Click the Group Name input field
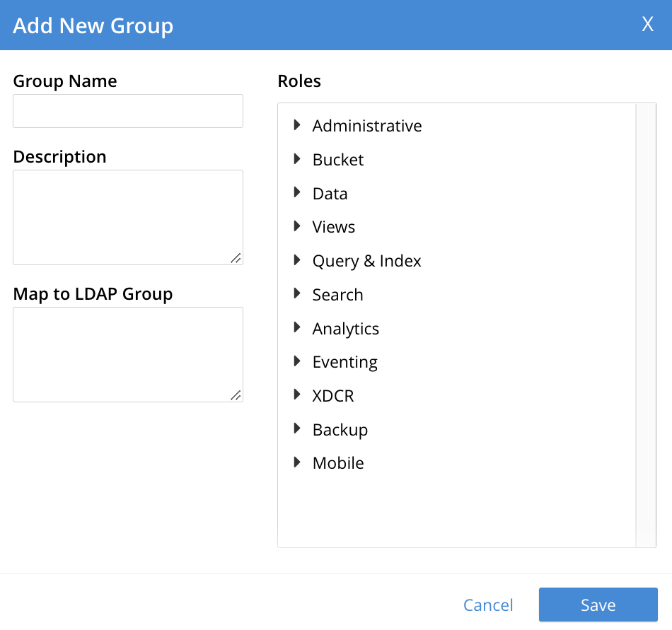 click(x=127, y=110)
